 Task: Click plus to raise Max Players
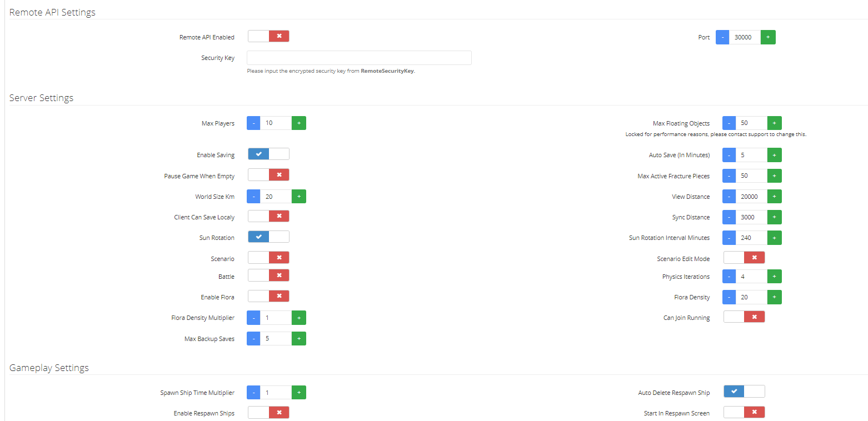298,123
